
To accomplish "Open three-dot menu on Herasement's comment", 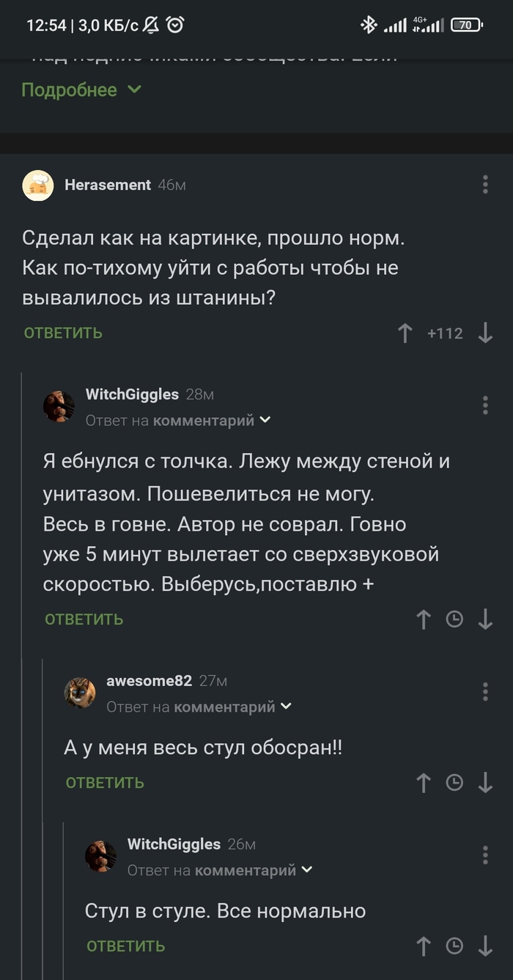I will pos(485,185).
